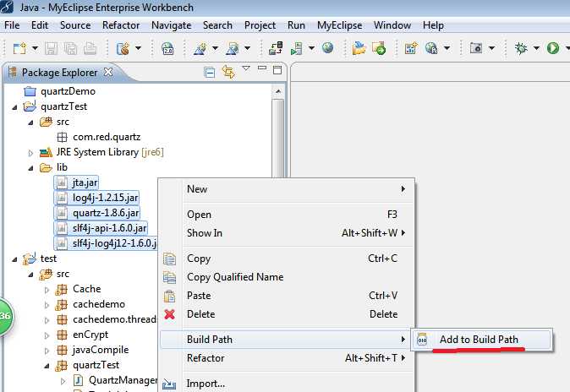Image resolution: width=570 pixels, height=392 pixels.
Task: Open the Package Explorer view menu triangle
Action: (246, 68)
